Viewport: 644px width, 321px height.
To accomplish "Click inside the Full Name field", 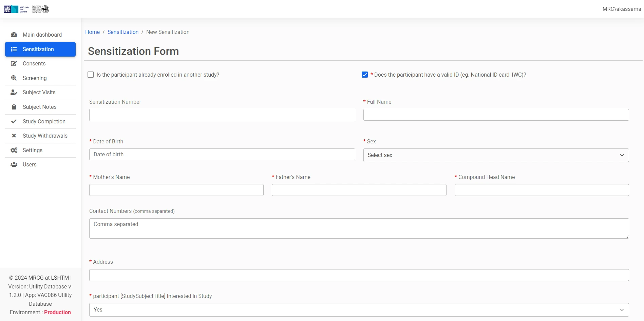I will [496, 115].
